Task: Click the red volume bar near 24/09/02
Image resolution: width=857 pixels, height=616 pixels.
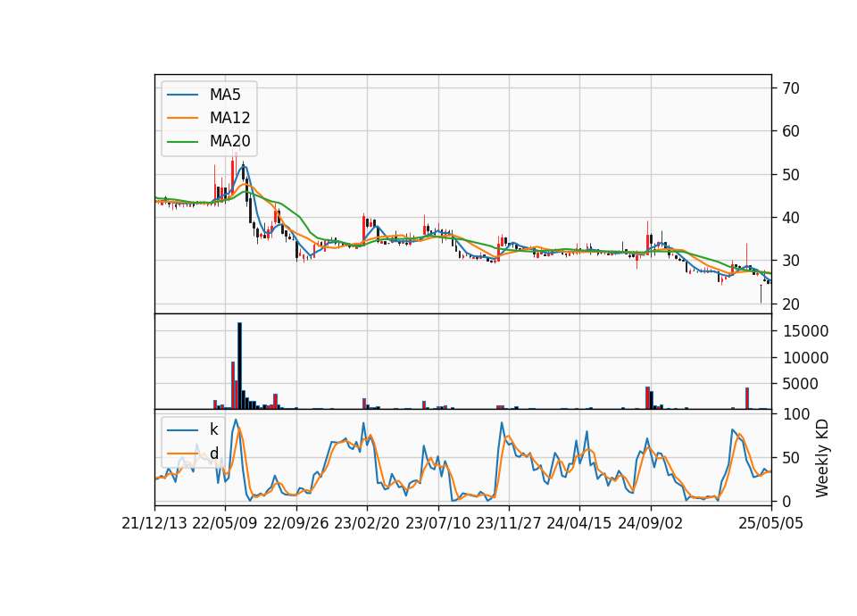Action: (648, 397)
